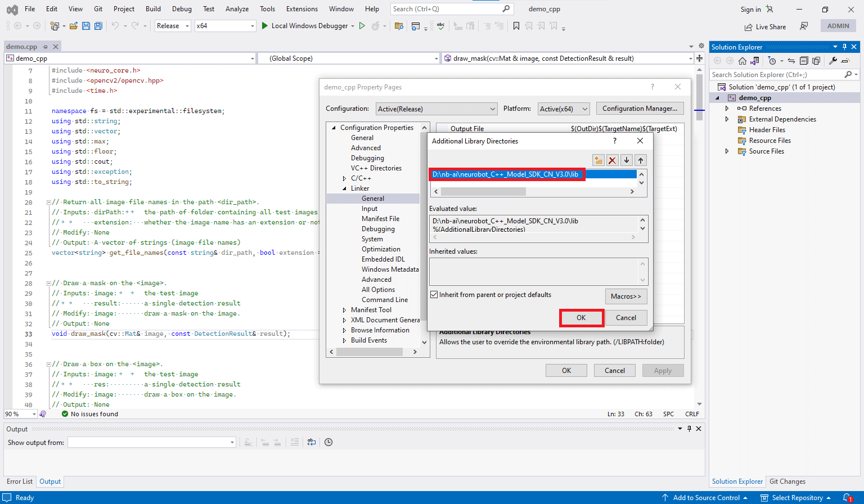This screenshot has width=864, height=504.
Task: Open the Configuration dropdown showing Active(Release)
Action: point(436,109)
